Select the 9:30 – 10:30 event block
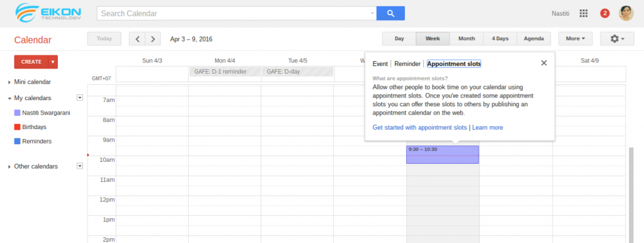Image resolution: width=644 pixels, height=243 pixels. coord(442,155)
